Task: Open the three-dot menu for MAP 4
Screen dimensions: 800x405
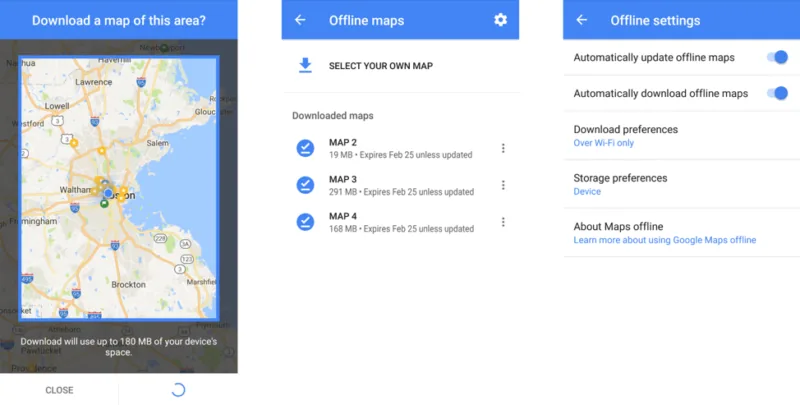Action: [x=503, y=222]
